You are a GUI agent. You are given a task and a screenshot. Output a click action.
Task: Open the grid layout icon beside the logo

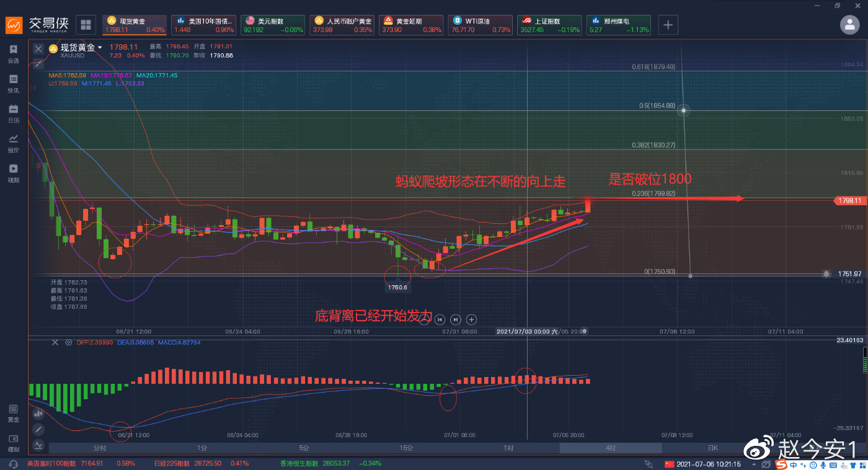tap(86, 25)
